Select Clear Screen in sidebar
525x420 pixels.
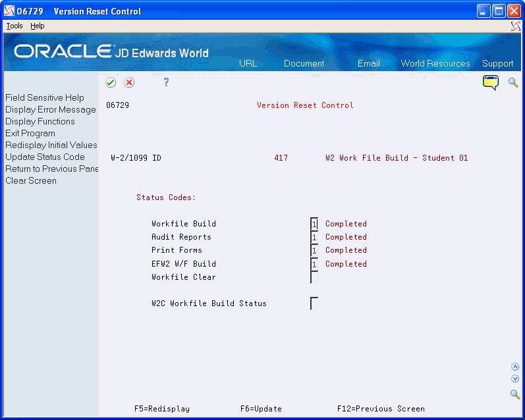click(x=31, y=181)
